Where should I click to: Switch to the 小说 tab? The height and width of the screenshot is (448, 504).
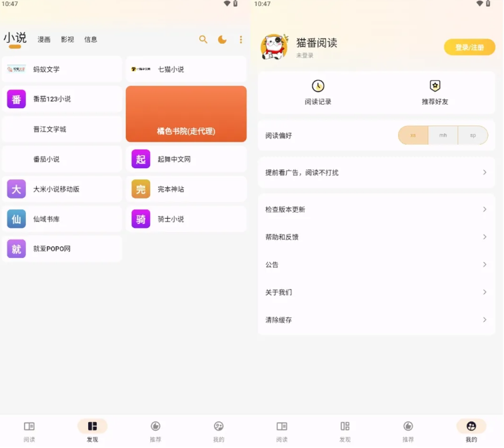[15, 38]
